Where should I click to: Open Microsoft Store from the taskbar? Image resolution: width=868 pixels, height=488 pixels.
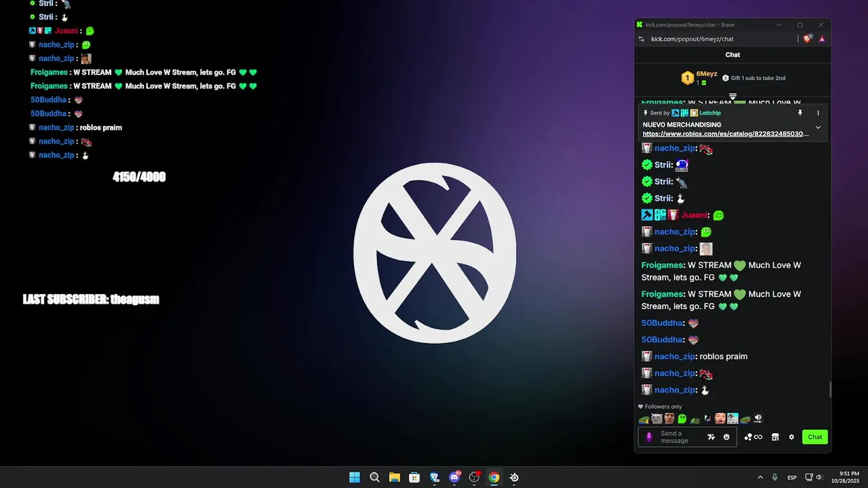414,477
